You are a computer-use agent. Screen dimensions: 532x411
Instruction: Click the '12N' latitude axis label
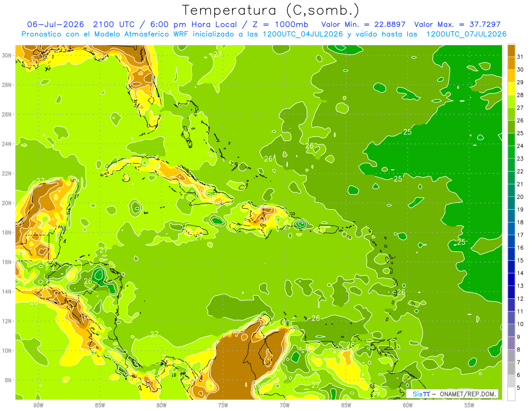8,321
